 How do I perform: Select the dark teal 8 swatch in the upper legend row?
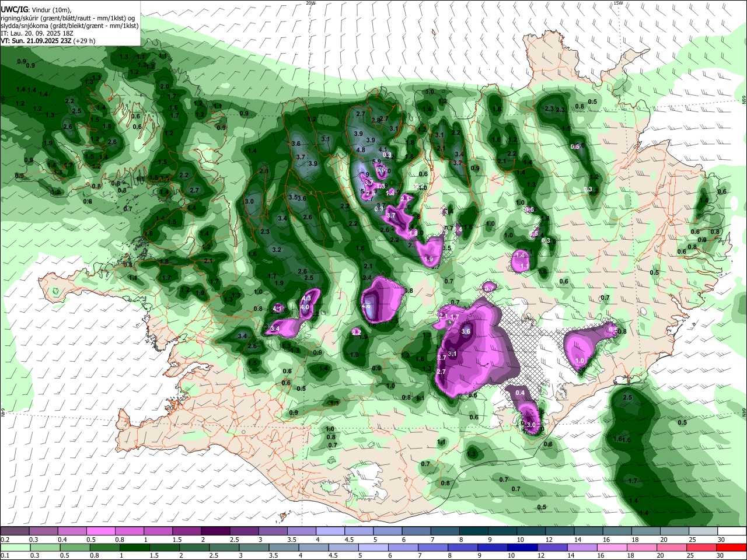tap(473, 531)
